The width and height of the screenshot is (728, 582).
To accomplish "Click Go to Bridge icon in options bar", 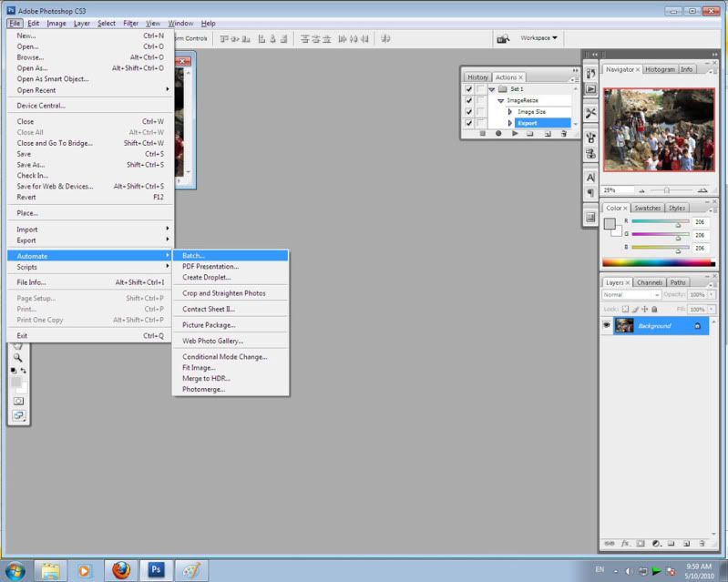I will point(503,38).
